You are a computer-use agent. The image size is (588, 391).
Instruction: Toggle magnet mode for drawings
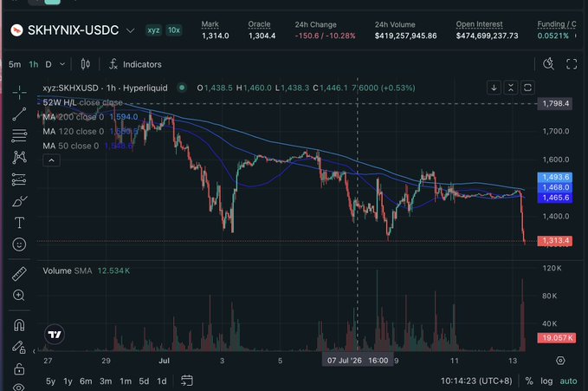tap(19, 325)
